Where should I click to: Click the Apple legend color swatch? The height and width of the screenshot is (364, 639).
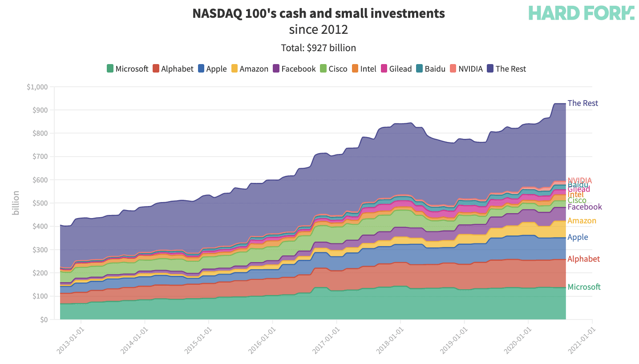click(x=201, y=69)
